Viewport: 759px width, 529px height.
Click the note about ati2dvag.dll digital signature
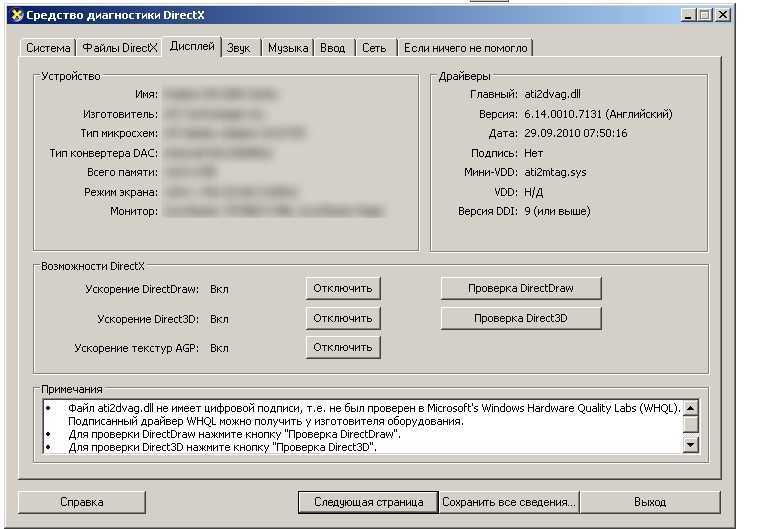tap(374, 414)
